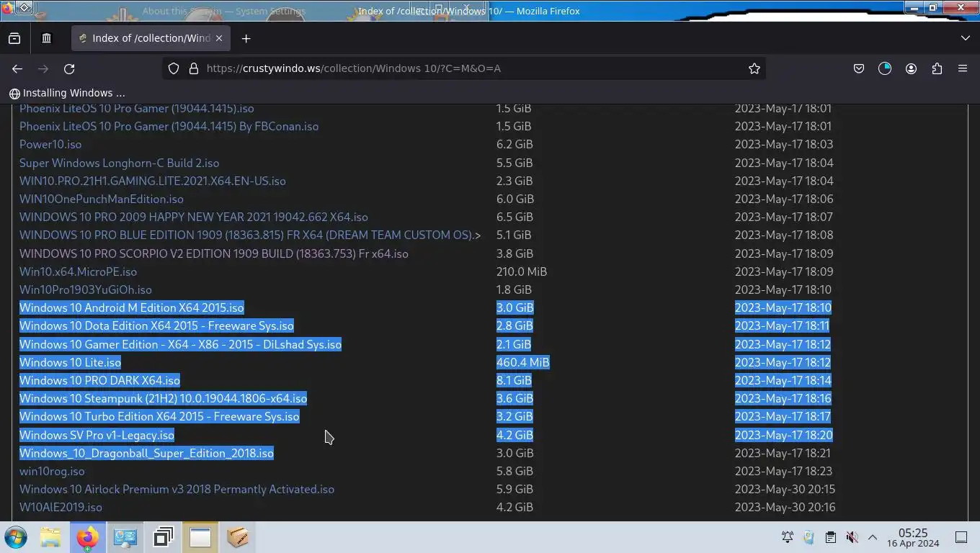Click the '210.0 MiB' size cell
The width and height of the screenshot is (980, 553).
click(522, 271)
